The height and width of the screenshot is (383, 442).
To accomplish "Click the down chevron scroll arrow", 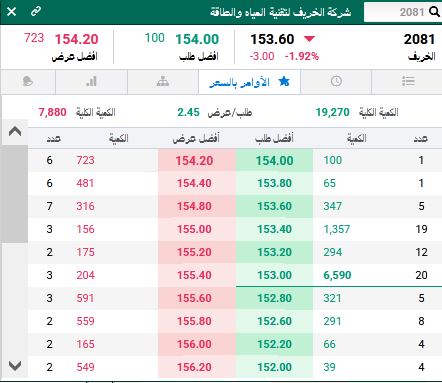I will coord(15,366).
